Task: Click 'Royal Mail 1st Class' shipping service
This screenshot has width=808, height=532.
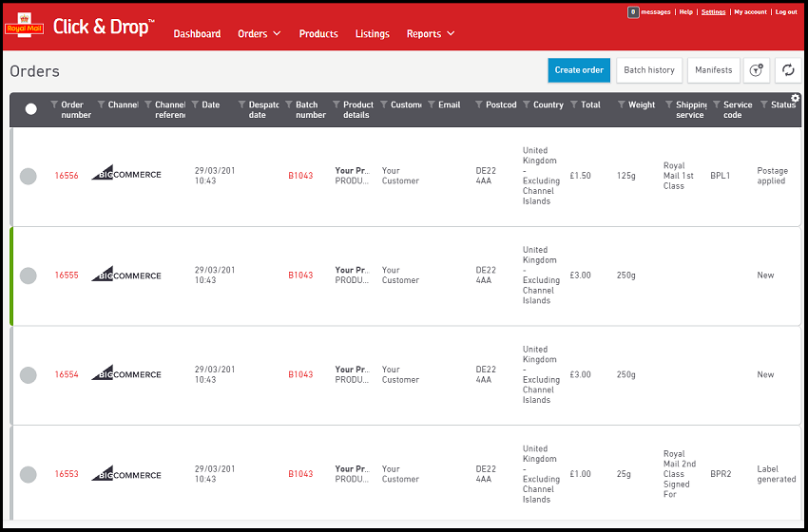Action: [x=678, y=176]
